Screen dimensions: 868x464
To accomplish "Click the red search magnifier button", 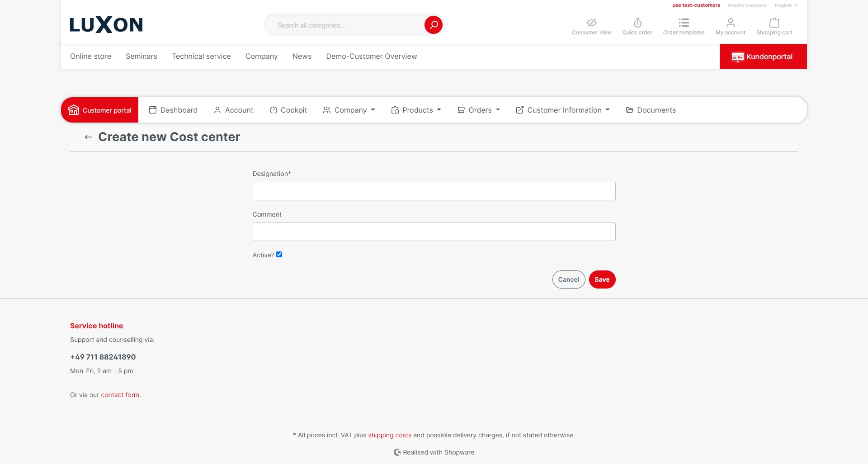I will pos(433,25).
